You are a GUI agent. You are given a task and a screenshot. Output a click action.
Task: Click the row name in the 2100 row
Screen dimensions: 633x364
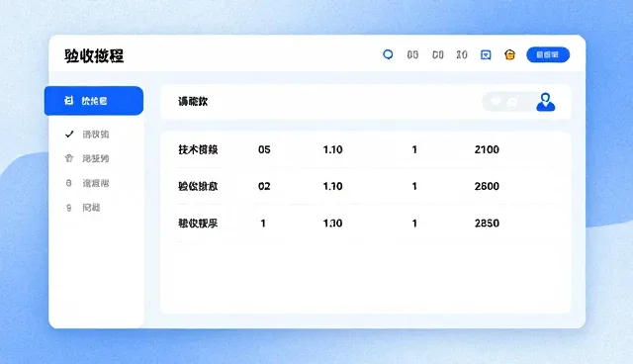coord(198,149)
